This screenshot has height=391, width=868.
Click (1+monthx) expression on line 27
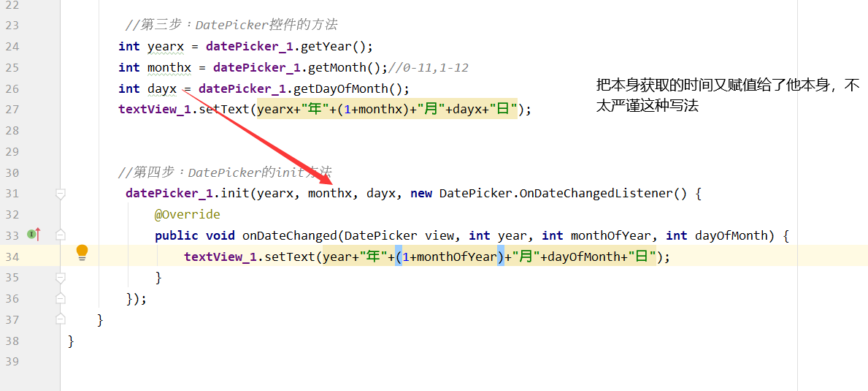point(374,109)
